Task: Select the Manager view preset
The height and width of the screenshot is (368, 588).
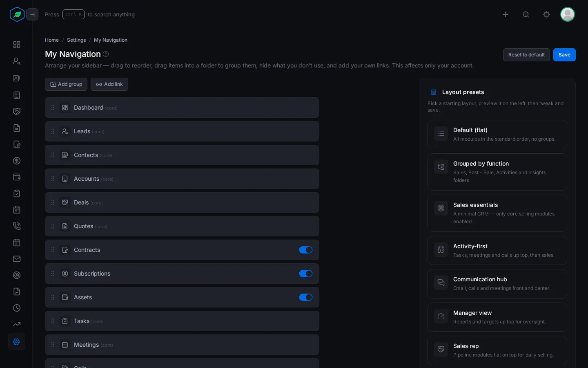Action: [x=497, y=317]
